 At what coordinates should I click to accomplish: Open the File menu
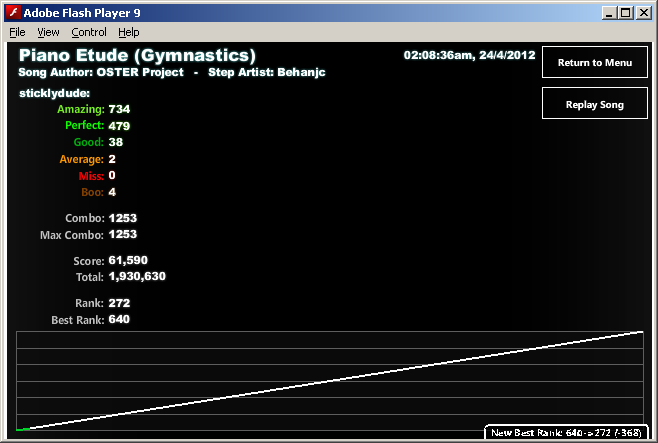pos(17,32)
